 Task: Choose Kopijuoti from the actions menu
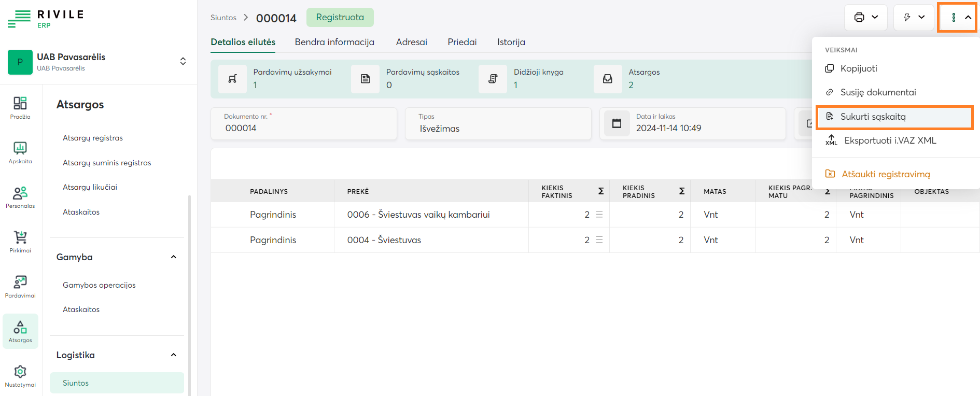click(859, 68)
